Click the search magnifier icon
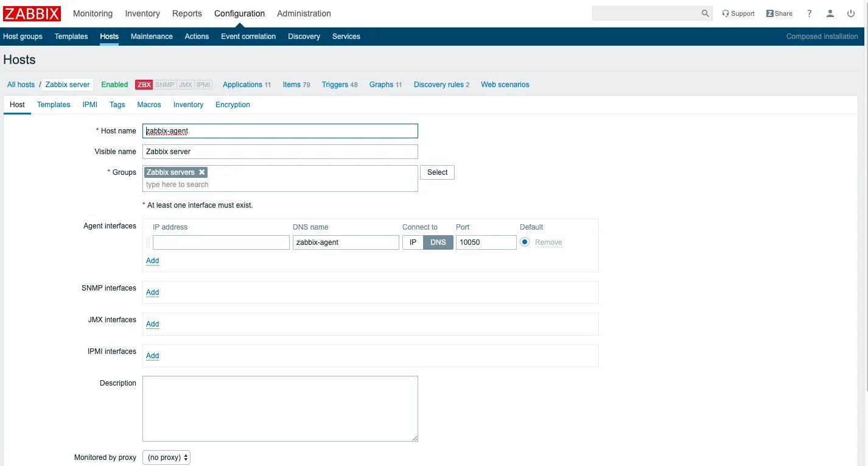 [x=705, y=13]
